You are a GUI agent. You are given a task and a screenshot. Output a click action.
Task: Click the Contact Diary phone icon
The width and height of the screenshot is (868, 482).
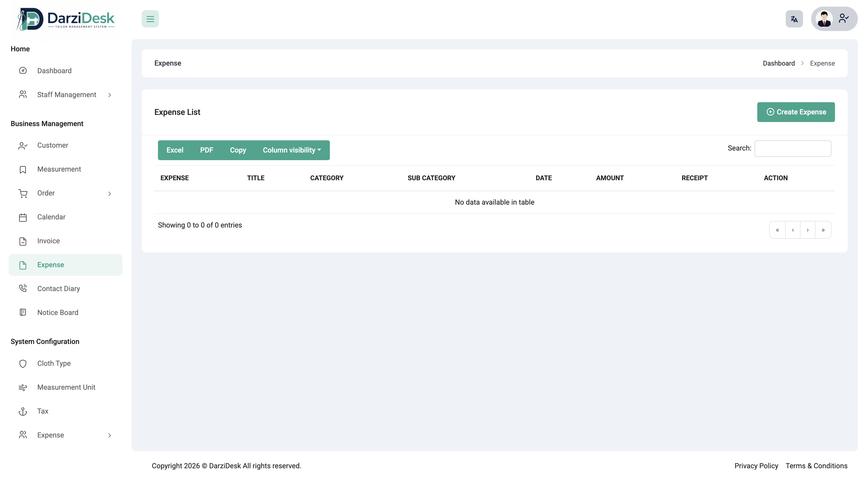tap(23, 289)
